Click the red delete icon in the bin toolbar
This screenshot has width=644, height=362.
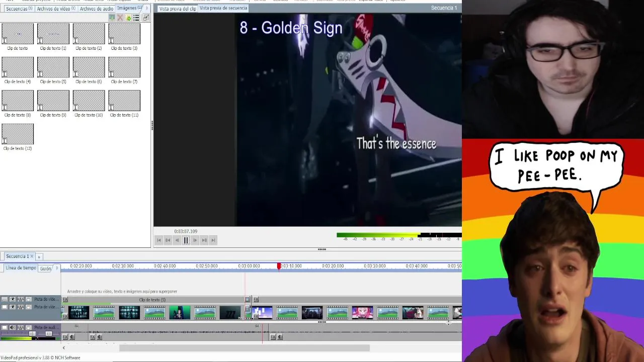tap(120, 18)
